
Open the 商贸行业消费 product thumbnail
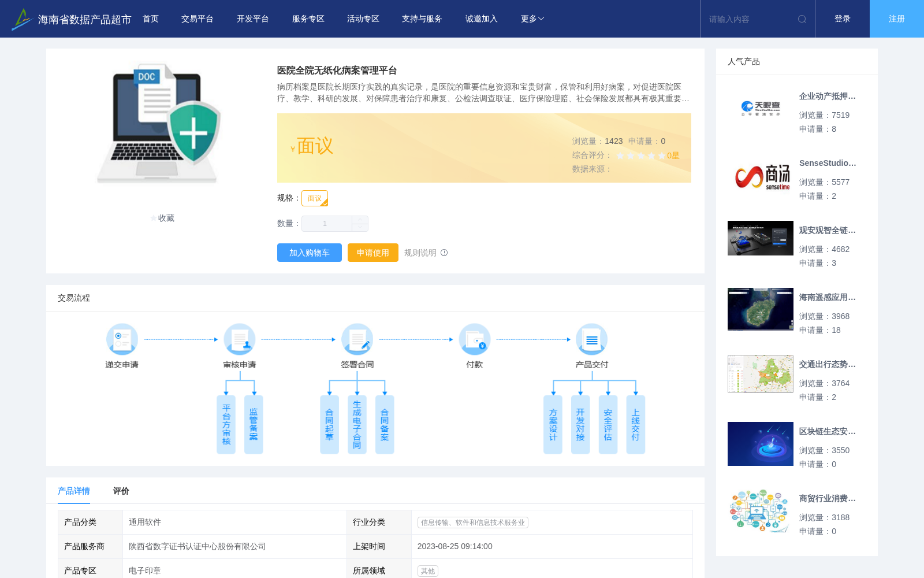click(x=761, y=511)
